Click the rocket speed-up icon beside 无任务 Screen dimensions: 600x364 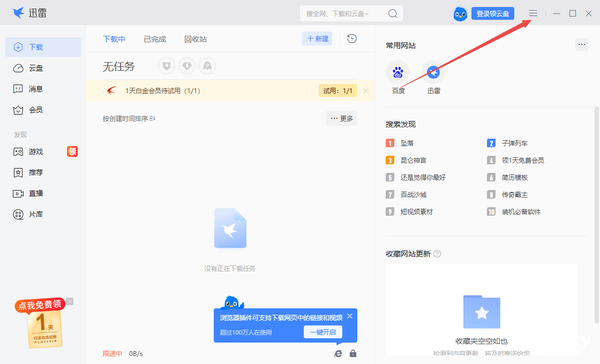[207, 66]
